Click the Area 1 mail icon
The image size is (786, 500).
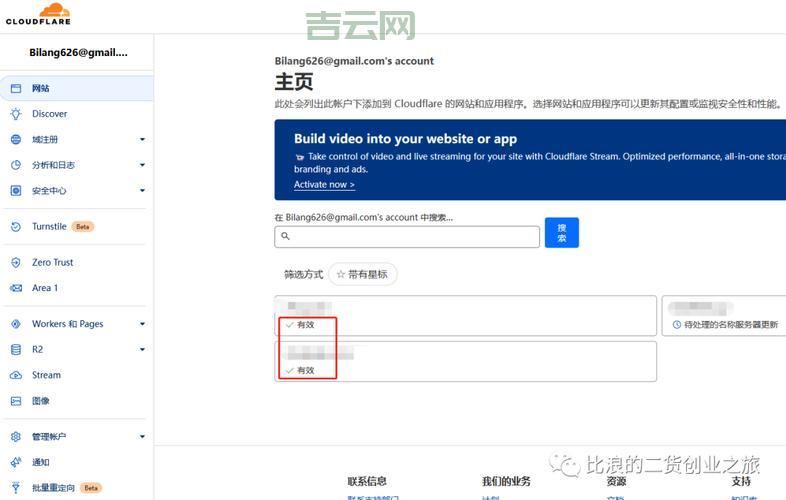coord(16,288)
